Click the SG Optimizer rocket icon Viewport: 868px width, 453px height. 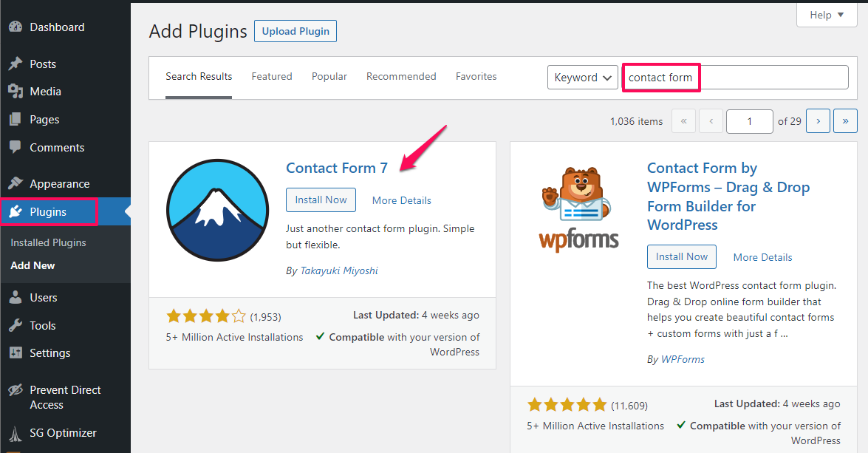(16, 433)
